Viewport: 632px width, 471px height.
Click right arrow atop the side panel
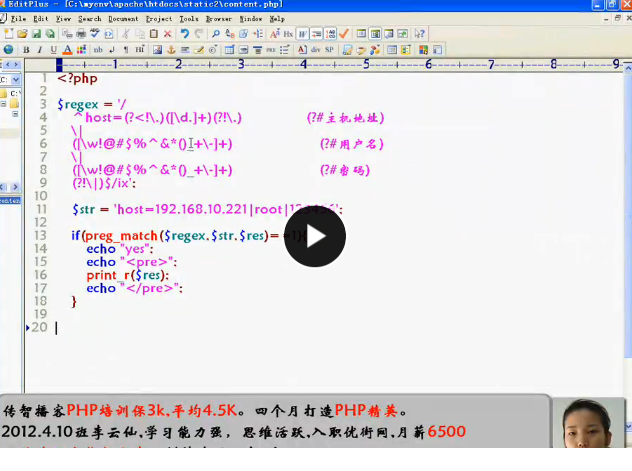[16, 64]
